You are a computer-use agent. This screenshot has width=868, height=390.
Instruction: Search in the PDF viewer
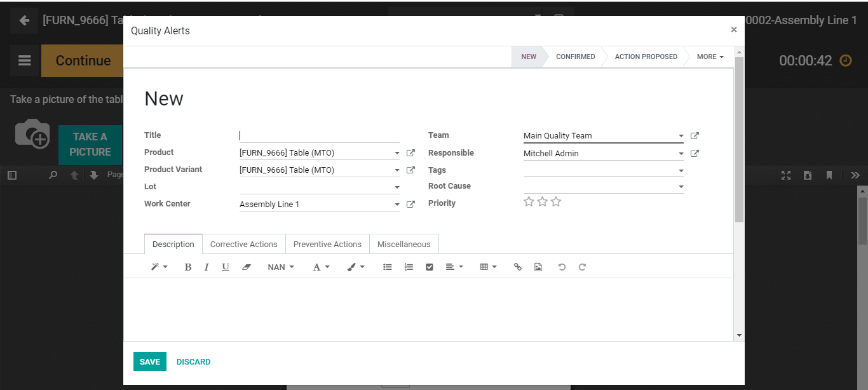pos(53,175)
